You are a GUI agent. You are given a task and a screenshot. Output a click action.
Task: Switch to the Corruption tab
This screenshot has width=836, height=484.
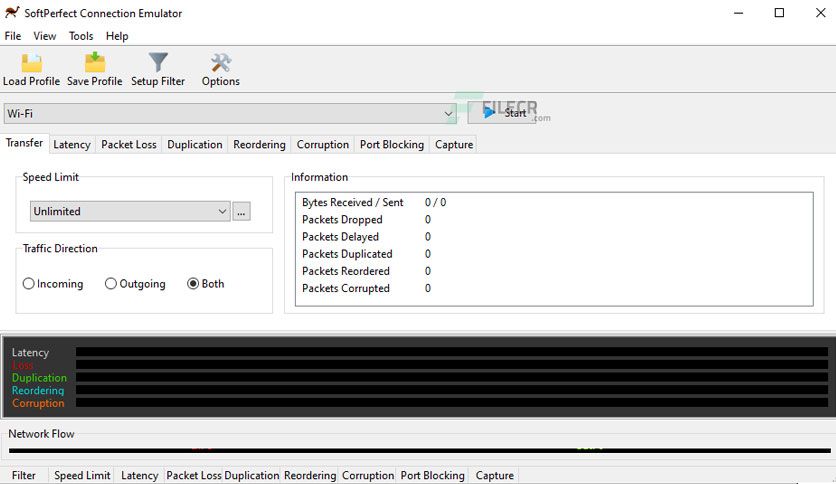tap(323, 144)
